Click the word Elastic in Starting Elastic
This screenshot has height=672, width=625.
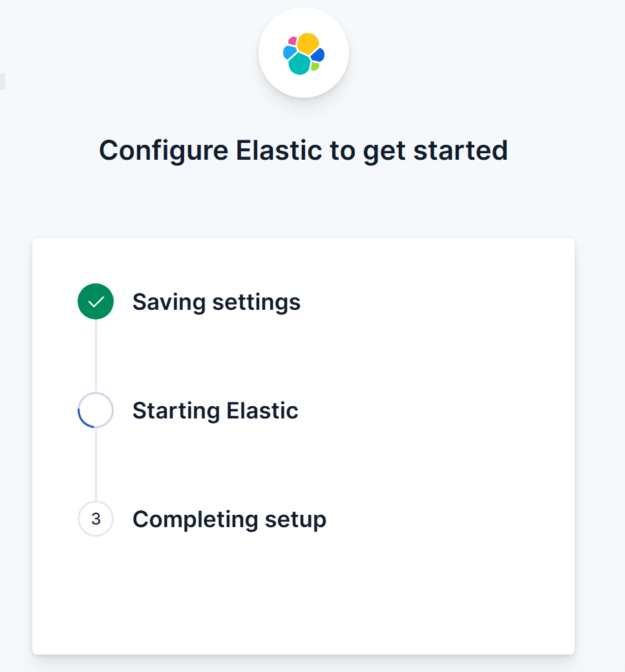pos(262,411)
